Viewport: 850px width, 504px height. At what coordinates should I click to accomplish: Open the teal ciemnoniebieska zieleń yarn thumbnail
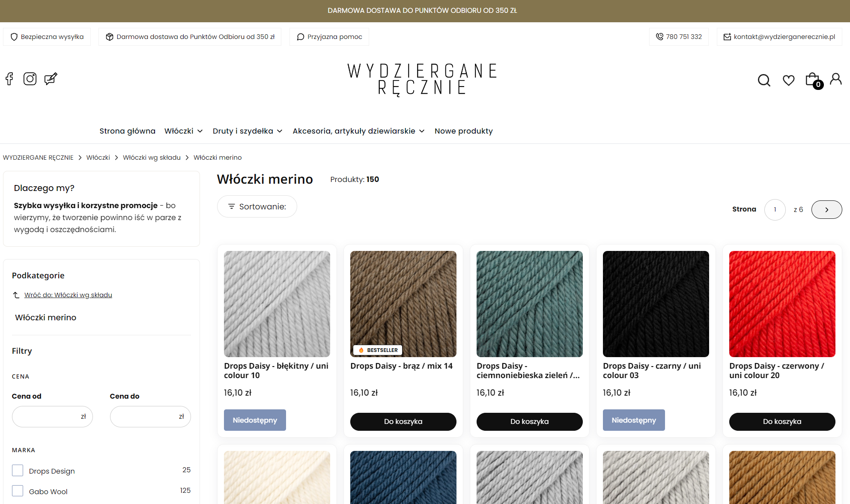530,304
